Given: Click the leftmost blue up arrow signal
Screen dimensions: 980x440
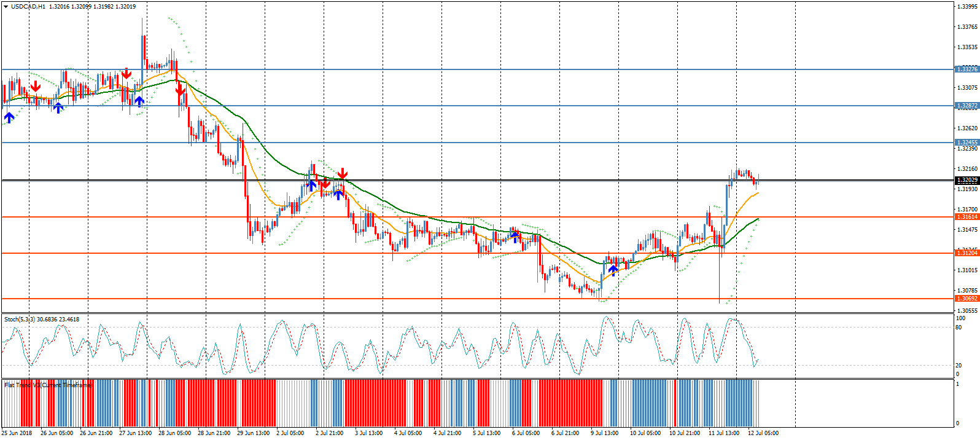Looking at the screenshot, I should coord(9,117).
